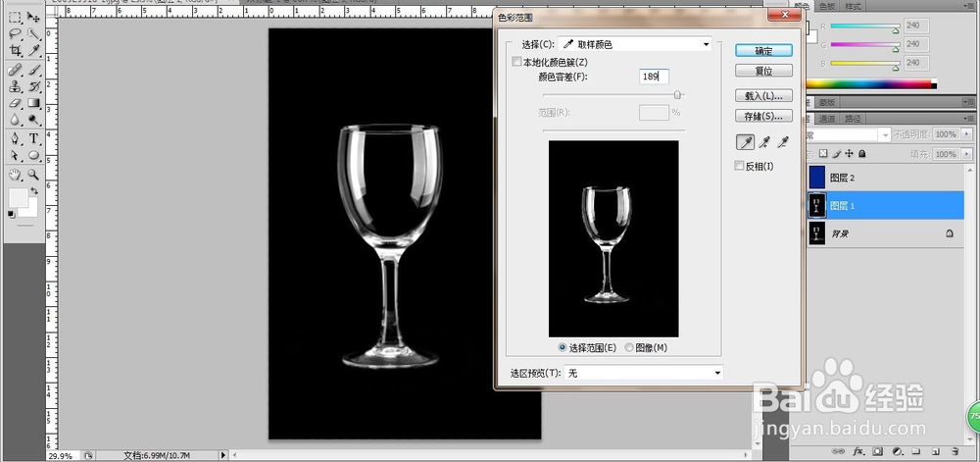Image resolution: width=980 pixels, height=462 pixels.
Task: Open the 选区预览 dropdown
Action: [x=643, y=373]
